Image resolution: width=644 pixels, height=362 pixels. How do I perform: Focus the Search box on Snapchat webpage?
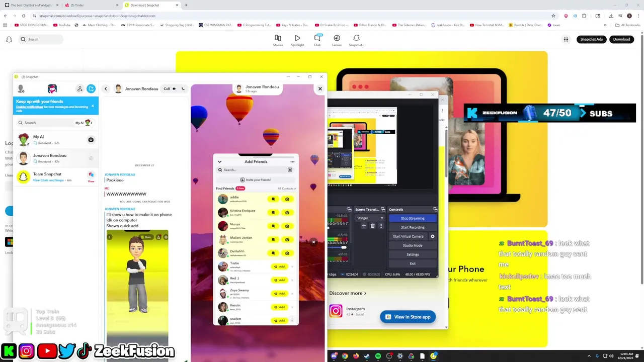(40, 39)
